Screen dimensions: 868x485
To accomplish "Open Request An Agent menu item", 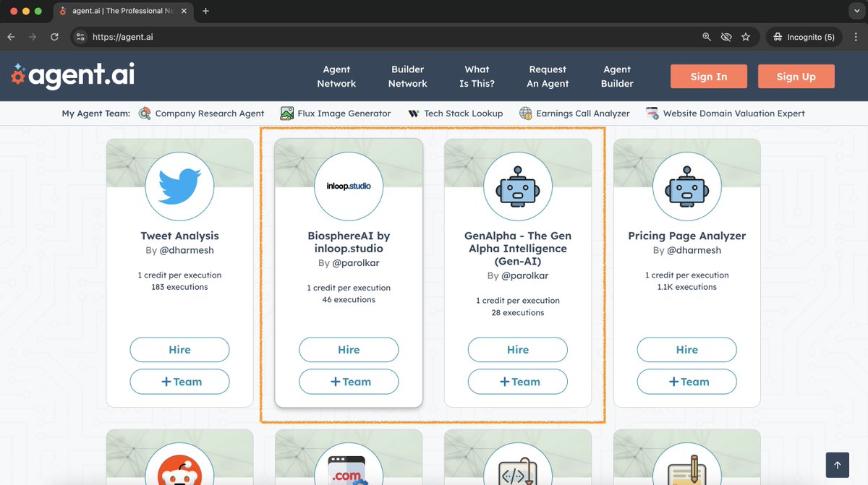I will point(548,77).
